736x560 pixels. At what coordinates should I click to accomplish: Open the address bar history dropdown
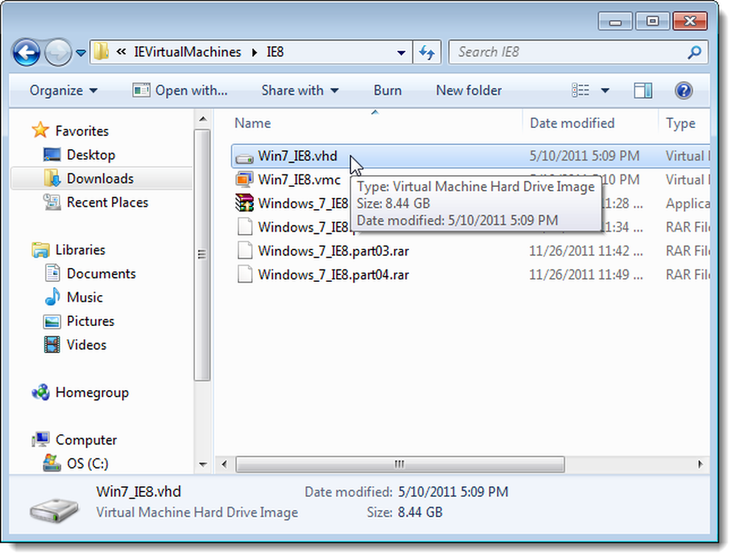point(401,52)
